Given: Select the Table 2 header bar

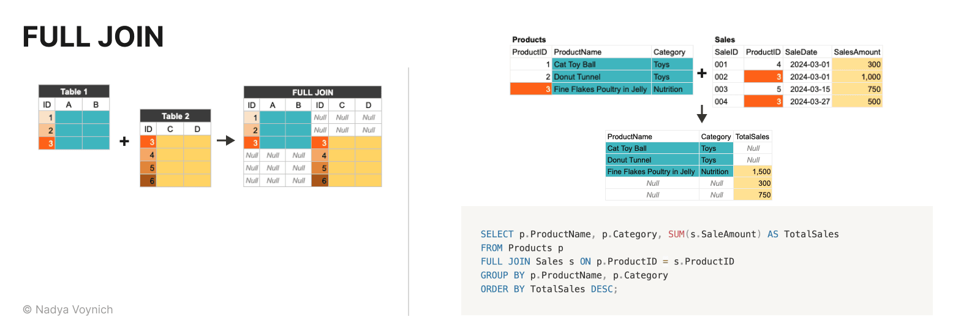Looking at the screenshot, I should (x=175, y=116).
